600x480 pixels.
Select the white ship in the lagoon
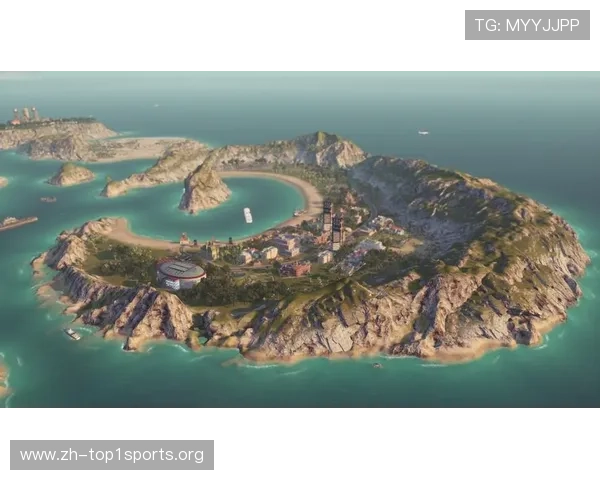247,215
